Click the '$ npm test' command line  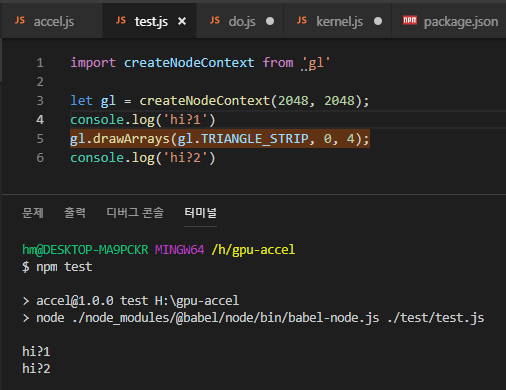click(x=57, y=267)
